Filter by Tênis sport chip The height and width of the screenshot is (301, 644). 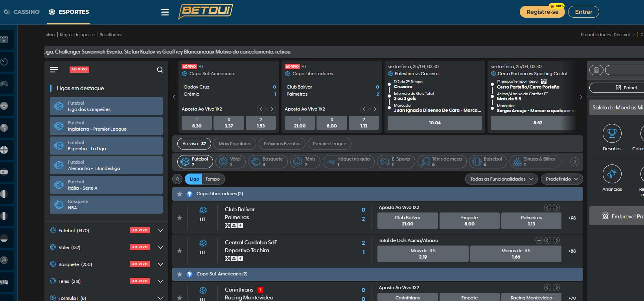[305, 162]
